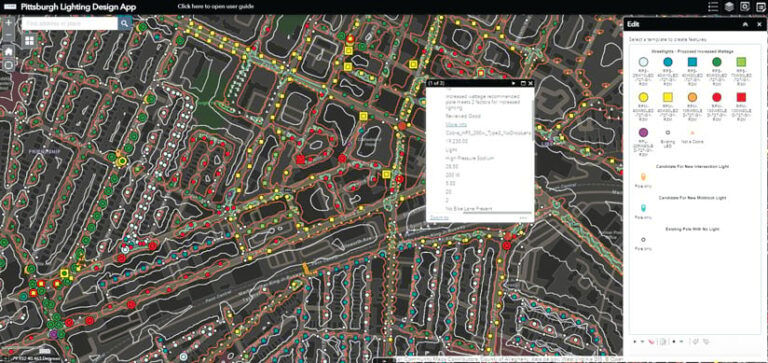Image resolution: width=768 pixels, height=363 pixels.
Task: Collapse the Edit panel
Action: [745, 24]
